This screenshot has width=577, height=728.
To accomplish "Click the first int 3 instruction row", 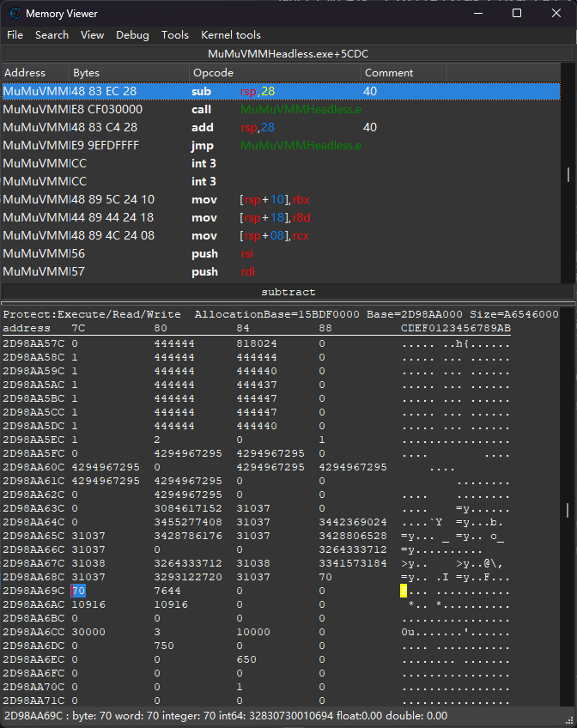I will tap(281, 163).
